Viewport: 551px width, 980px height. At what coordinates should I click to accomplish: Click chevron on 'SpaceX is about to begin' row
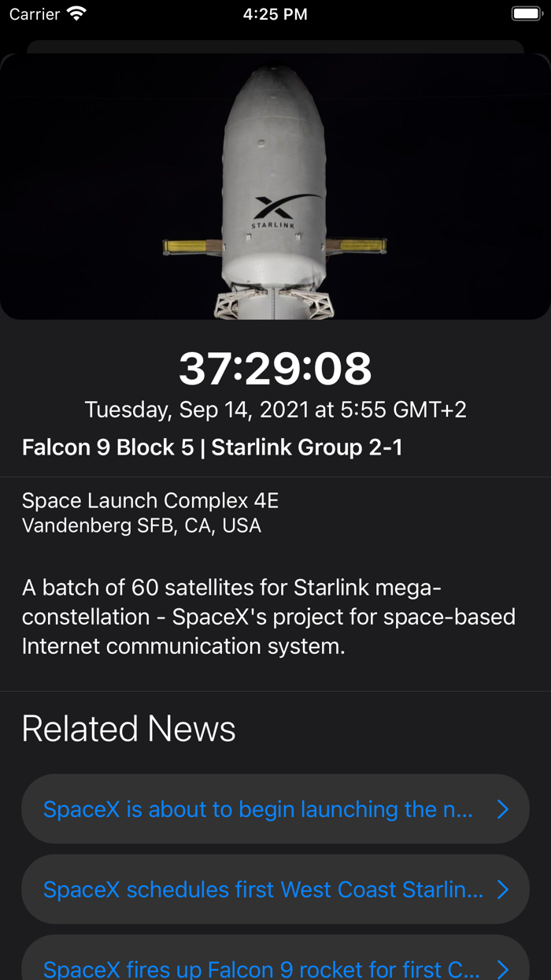[x=503, y=809]
